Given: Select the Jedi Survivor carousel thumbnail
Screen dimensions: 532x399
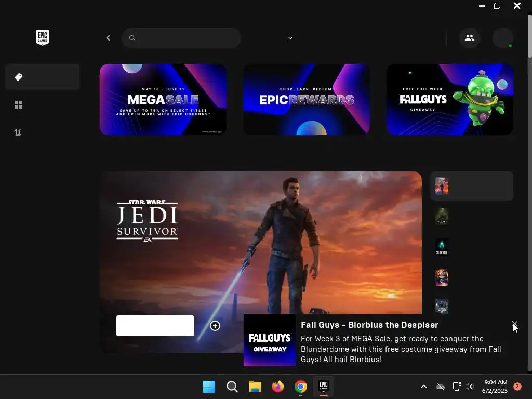Looking at the screenshot, I should pyautogui.click(x=442, y=186).
